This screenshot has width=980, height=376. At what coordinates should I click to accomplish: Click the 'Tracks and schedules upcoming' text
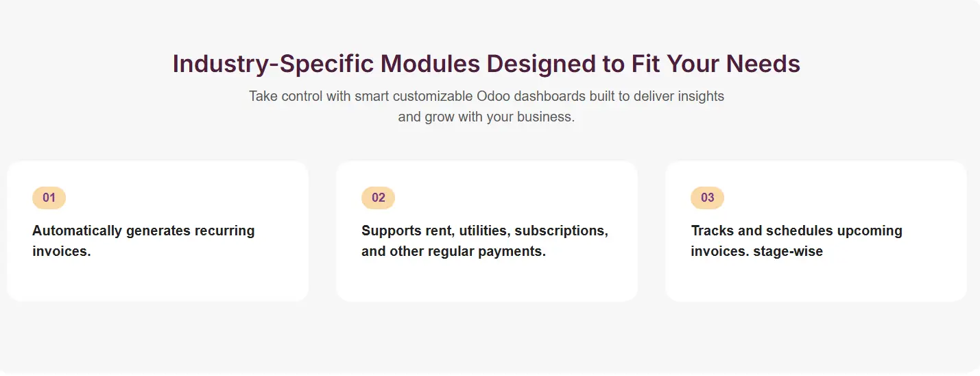pyautogui.click(x=796, y=231)
